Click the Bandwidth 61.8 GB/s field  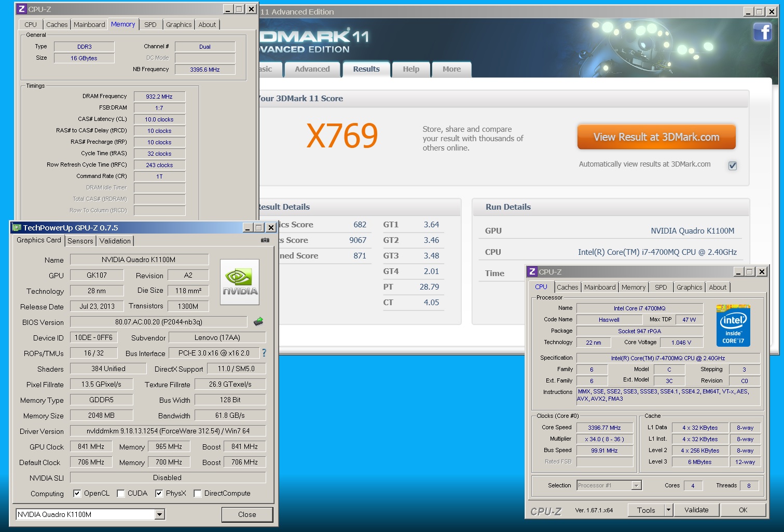pyautogui.click(x=230, y=415)
